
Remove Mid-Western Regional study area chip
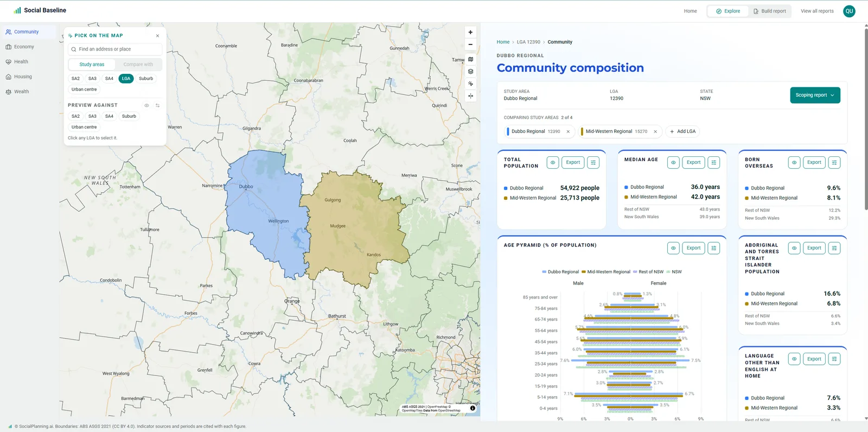(x=655, y=131)
